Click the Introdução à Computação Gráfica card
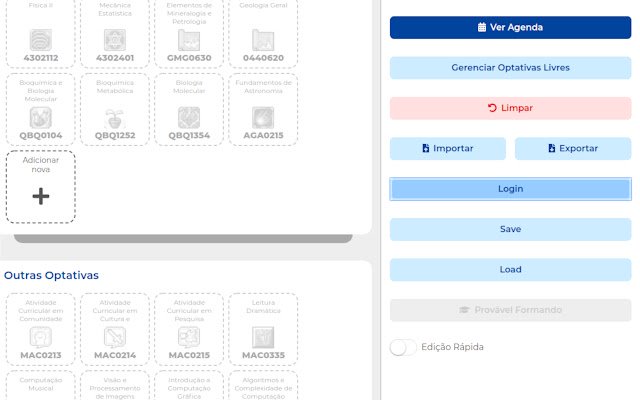Image resolution: width=640 pixels, height=400 pixels. click(x=189, y=385)
